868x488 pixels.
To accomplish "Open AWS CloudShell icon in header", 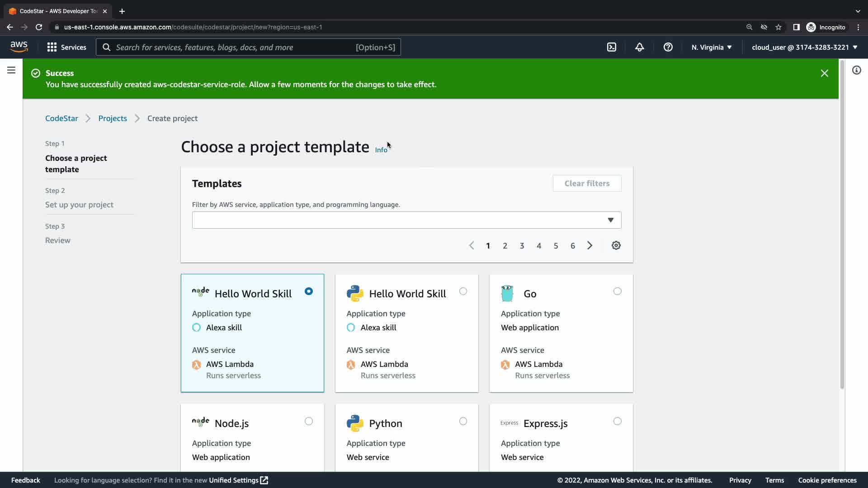I will pyautogui.click(x=612, y=47).
